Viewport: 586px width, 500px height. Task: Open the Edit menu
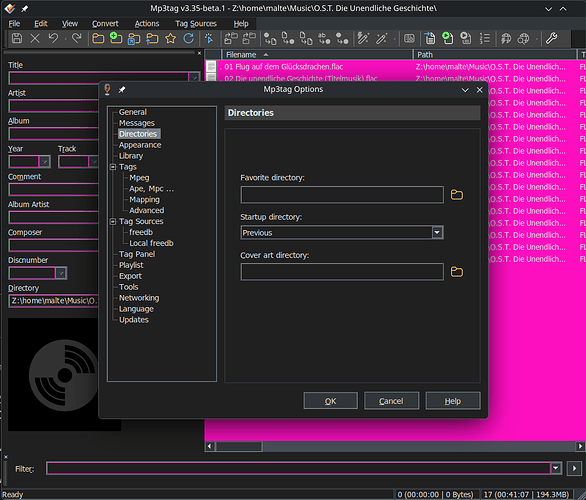(41, 24)
